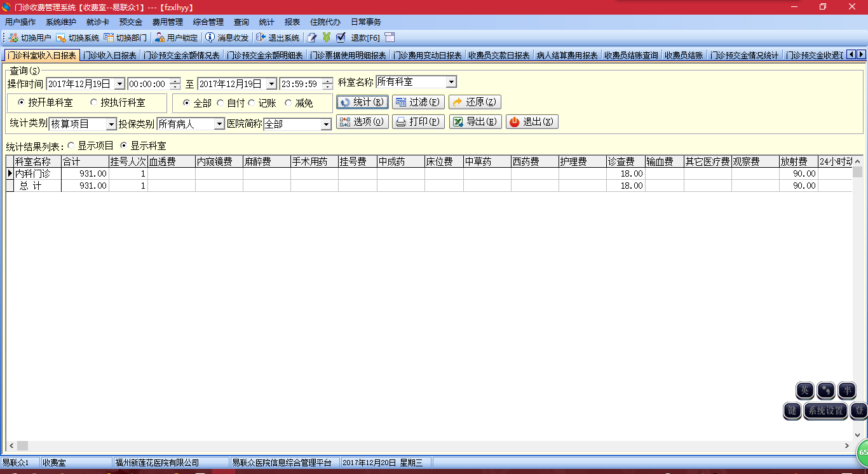
Task: Open the 用户操作 menu
Action: click(x=20, y=22)
